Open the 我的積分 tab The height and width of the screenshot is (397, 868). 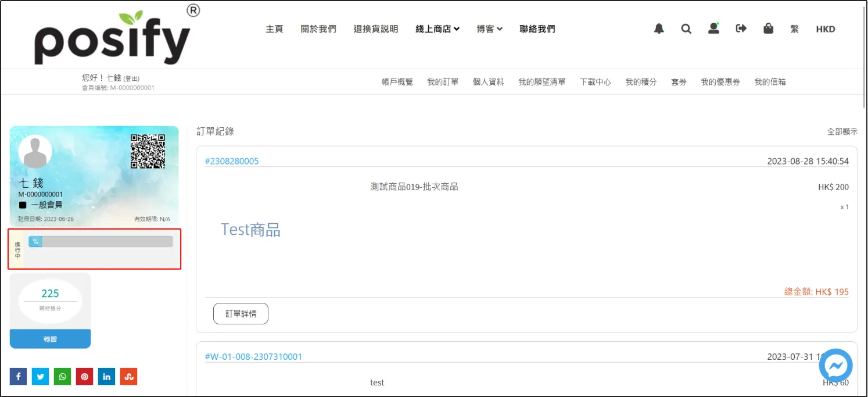pyautogui.click(x=641, y=82)
